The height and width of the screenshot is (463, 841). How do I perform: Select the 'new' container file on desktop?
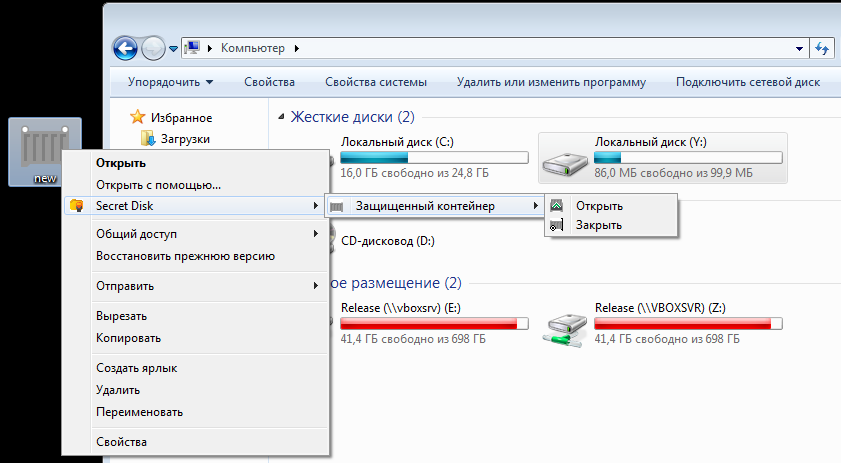pyautogui.click(x=45, y=152)
